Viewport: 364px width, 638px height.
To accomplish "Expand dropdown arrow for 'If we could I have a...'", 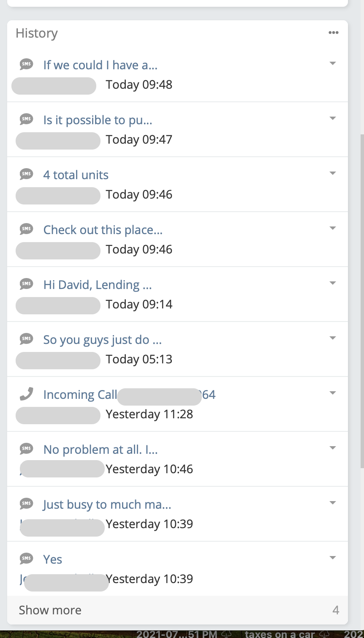I will click(333, 63).
